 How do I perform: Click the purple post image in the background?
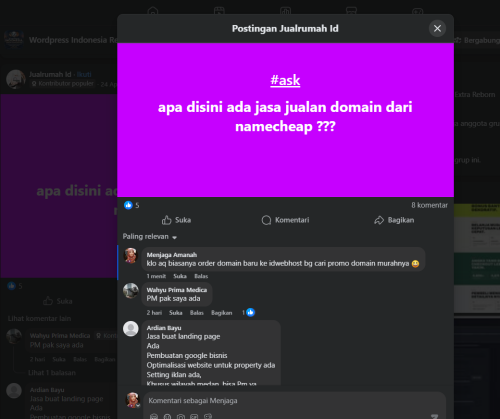(59, 186)
